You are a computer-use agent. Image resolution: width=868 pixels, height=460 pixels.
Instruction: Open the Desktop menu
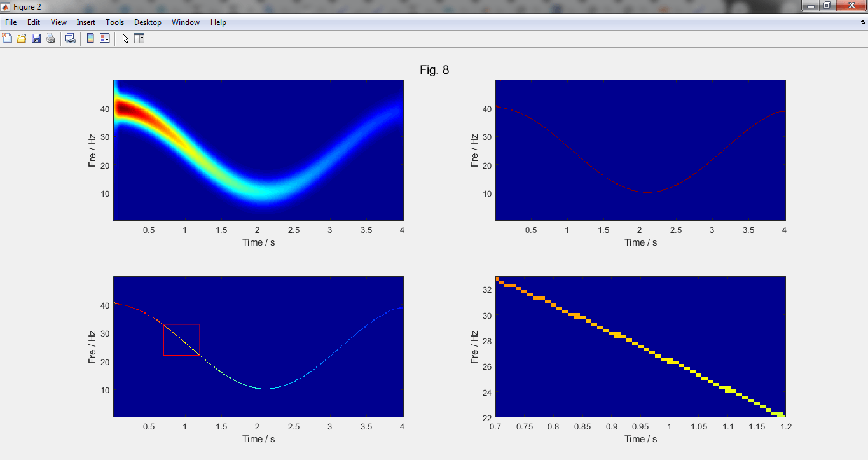click(148, 22)
